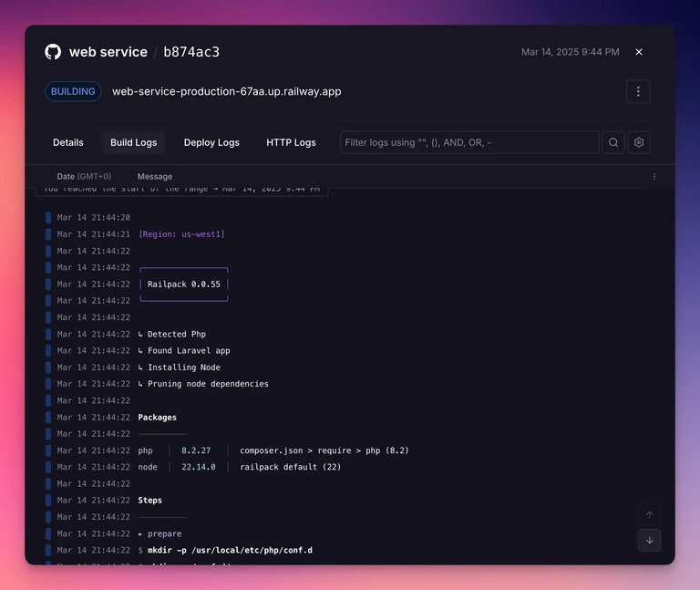Click composer.json > require > php text
The width and height of the screenshot is (700, 590).
pyautogui.click(x=324, y=450)
